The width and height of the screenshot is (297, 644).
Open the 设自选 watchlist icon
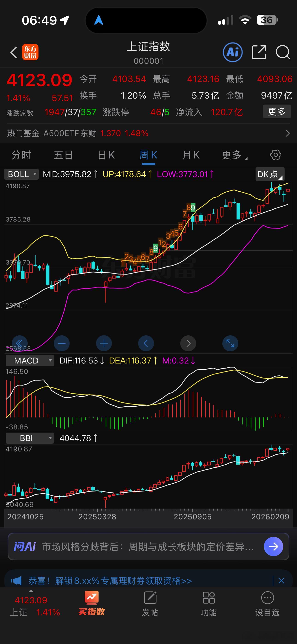[268, 604]
